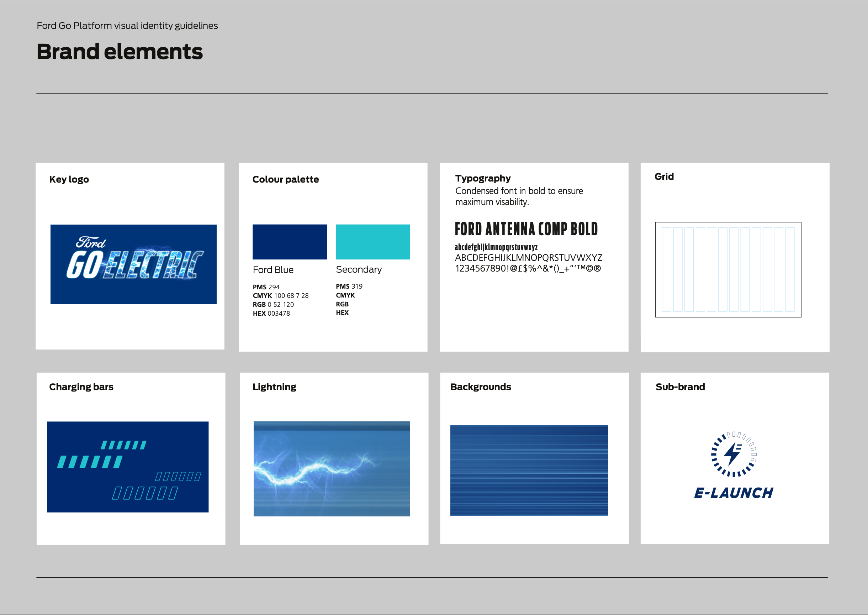Click the Brand elements heading
Screen dimensions: 868x615
click(120, 52)
